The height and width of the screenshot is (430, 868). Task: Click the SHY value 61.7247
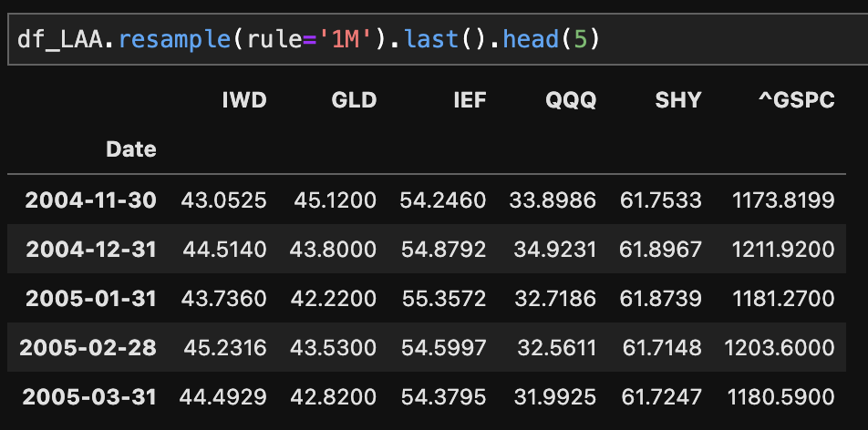[x=662, y=397]
